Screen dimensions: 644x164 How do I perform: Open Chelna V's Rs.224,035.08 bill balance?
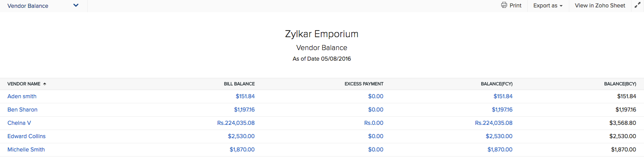pyautogui.click(x=236, y=123)
